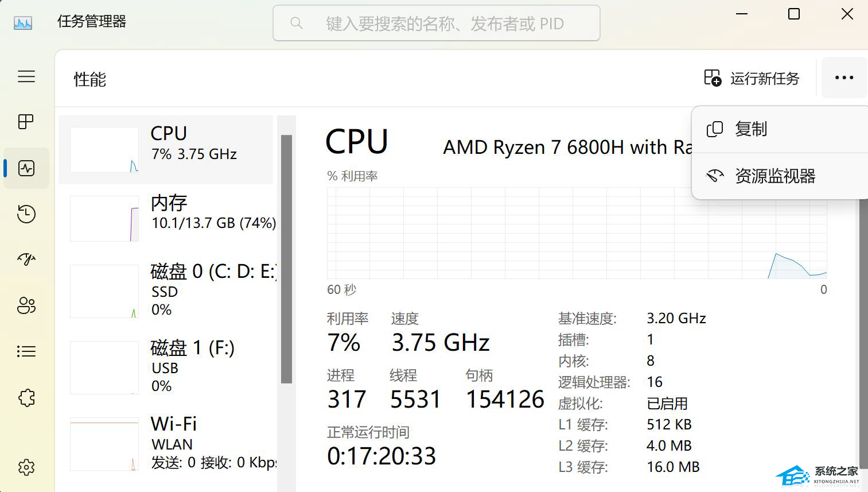The image size is (868, 492).
Task: Select the Wi-Fi WLAN item
Action: 166,443
